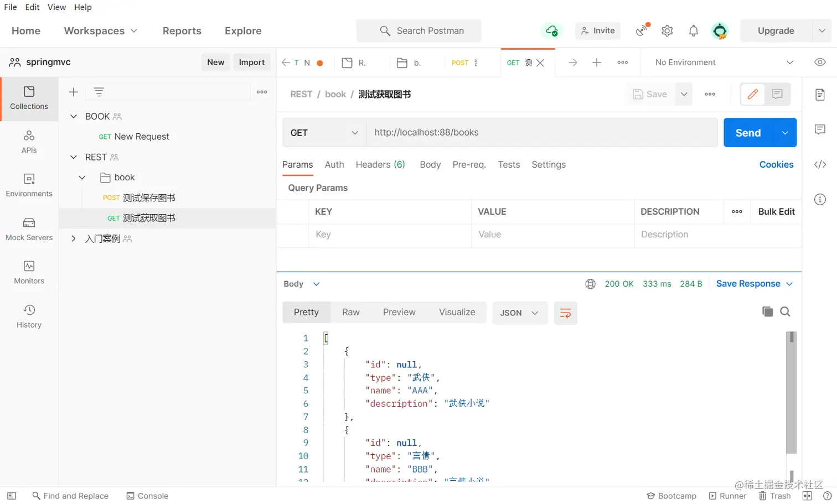Viewport: 837px width, 504px height.
Task: Open the Upgrade dropdown arrow
Action: point(821,31)
